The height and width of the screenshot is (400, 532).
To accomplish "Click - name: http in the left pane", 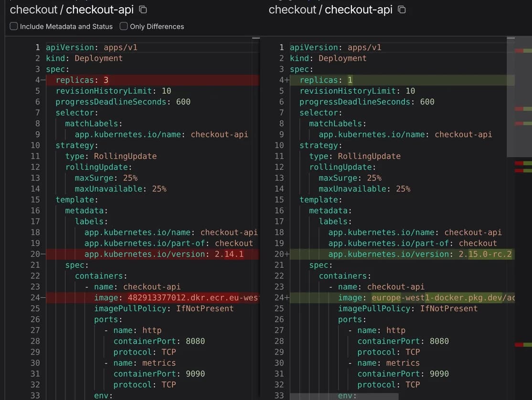I will click(x=133, y=330).
